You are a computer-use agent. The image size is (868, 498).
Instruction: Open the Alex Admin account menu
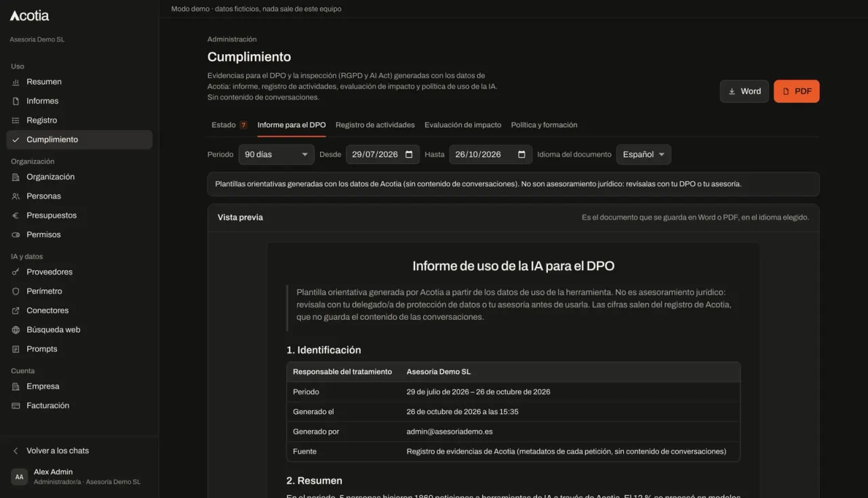pos(79,477)
